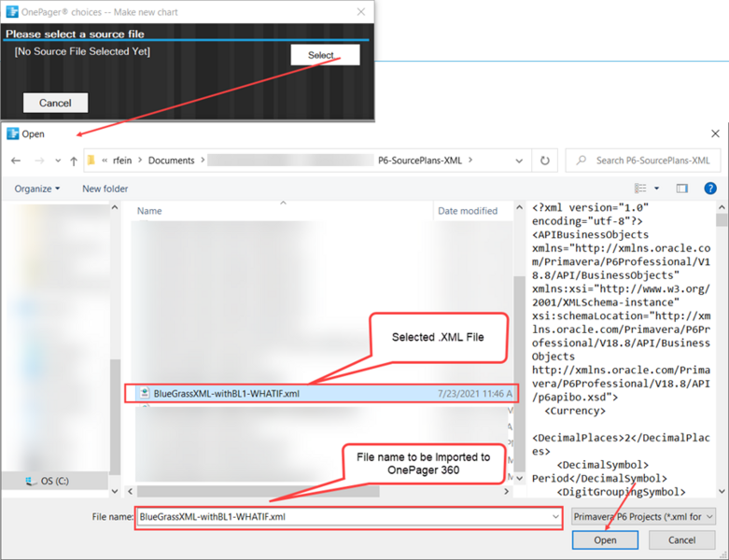Sort by Date modified column
The width and height of the screenshot is (729, 560).
point(468,211)
